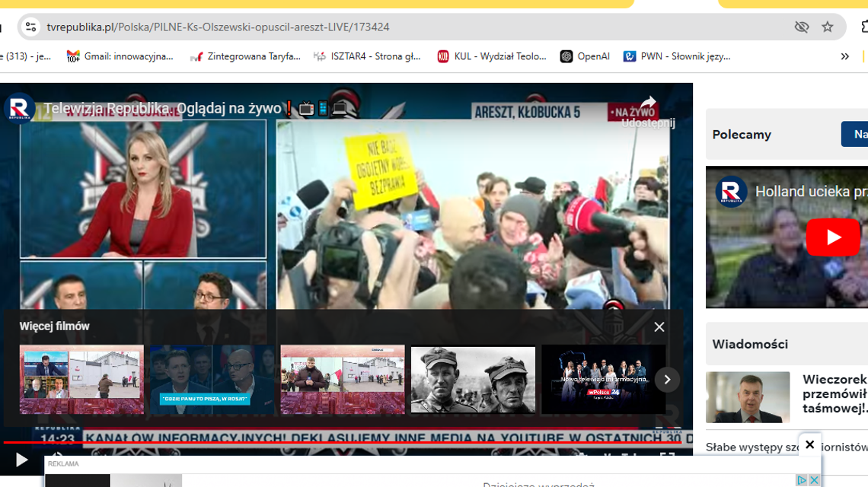Play the Telewizja Republika live video
Viewport: 868px width, 487px height.
click(x=21, y=460)
